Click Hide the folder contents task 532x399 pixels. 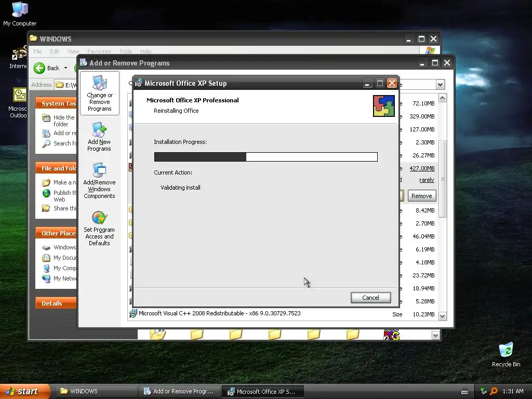click(64, 121)
